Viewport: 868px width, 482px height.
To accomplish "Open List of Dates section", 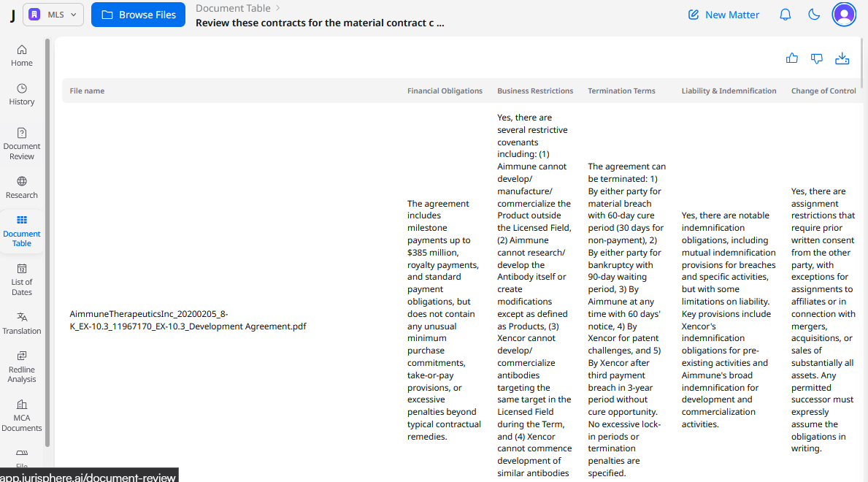I will coord(22,279).
